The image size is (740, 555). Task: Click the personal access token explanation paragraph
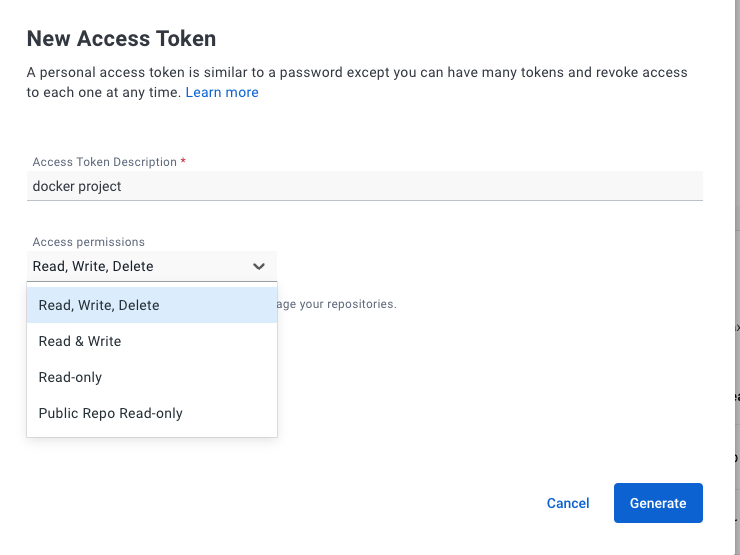[x=356, y=73]
